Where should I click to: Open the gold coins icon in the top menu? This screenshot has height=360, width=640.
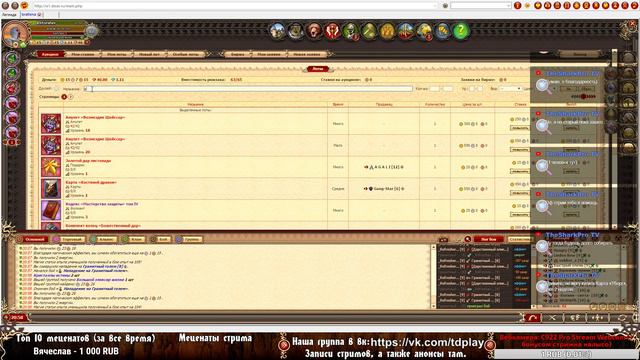(x=442, y=31)
